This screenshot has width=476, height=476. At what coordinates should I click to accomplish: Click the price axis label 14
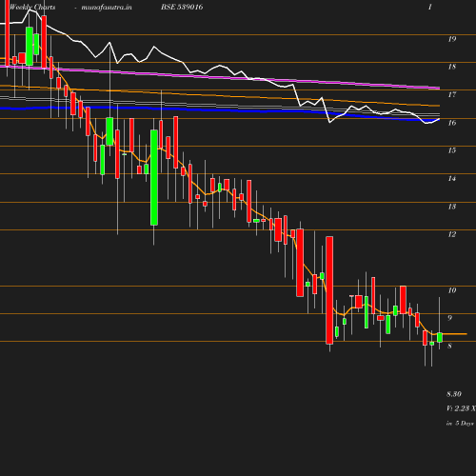(452, 179)
